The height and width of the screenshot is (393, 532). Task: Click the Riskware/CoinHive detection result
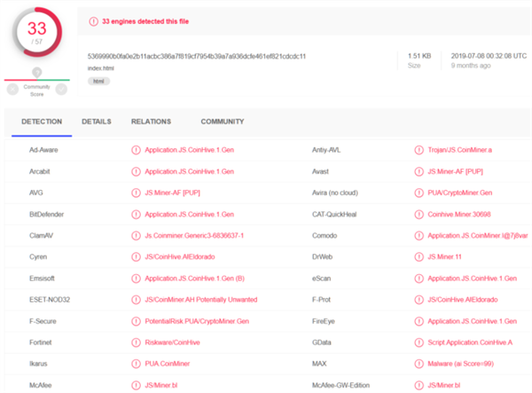pyautogui.click(x=172, y=342)
